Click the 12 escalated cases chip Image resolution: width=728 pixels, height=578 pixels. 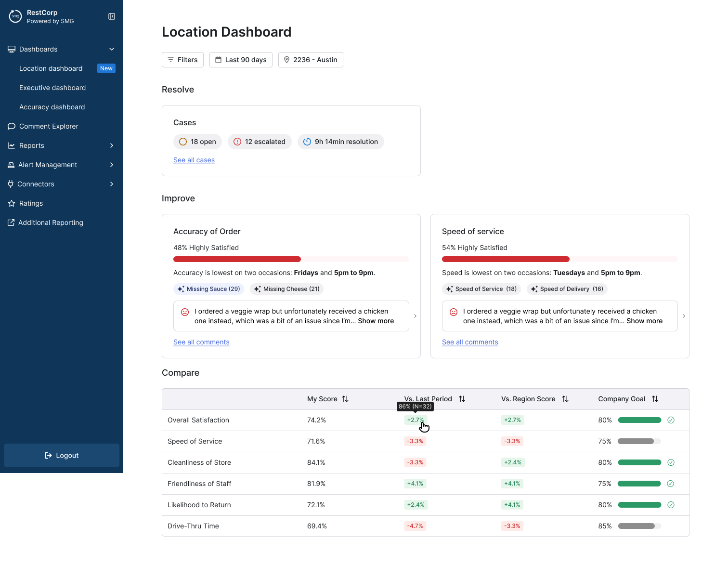[260, 142]
